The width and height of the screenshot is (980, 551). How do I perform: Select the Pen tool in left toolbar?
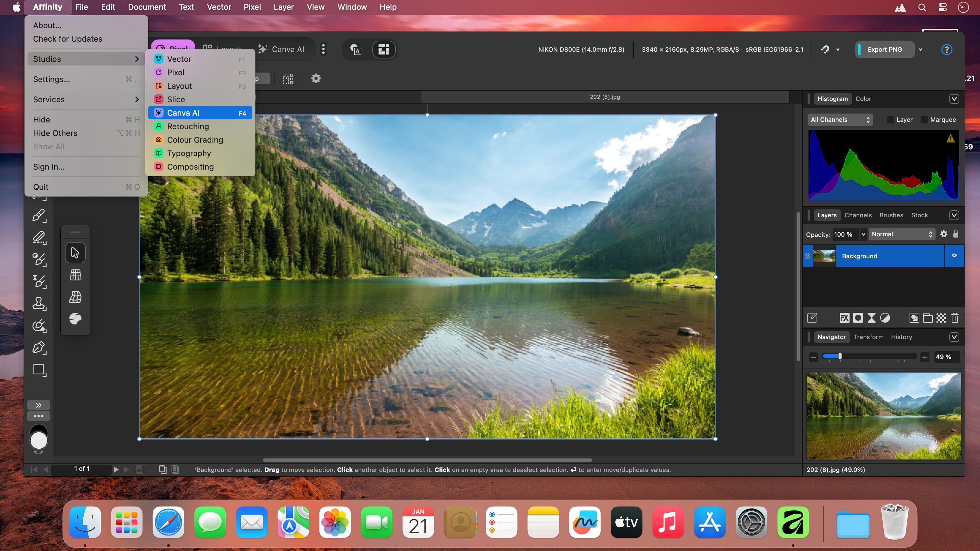pyautogui.click(x=39, y=347)
